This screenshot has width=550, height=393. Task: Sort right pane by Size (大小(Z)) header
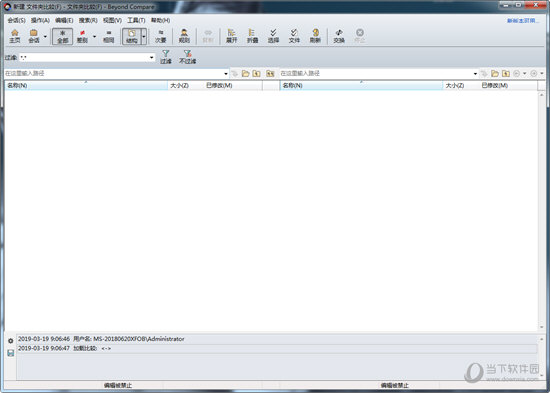pyautogui.click(x=460, y=86)
